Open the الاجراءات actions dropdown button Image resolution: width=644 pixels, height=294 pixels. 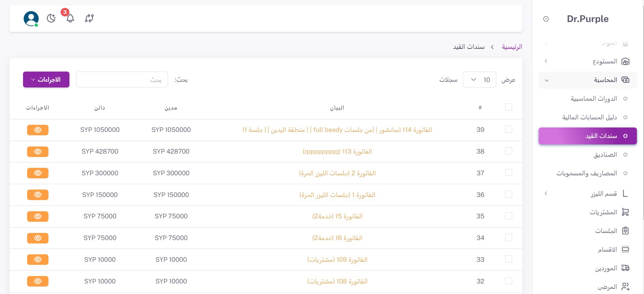[x=46, y=79]
